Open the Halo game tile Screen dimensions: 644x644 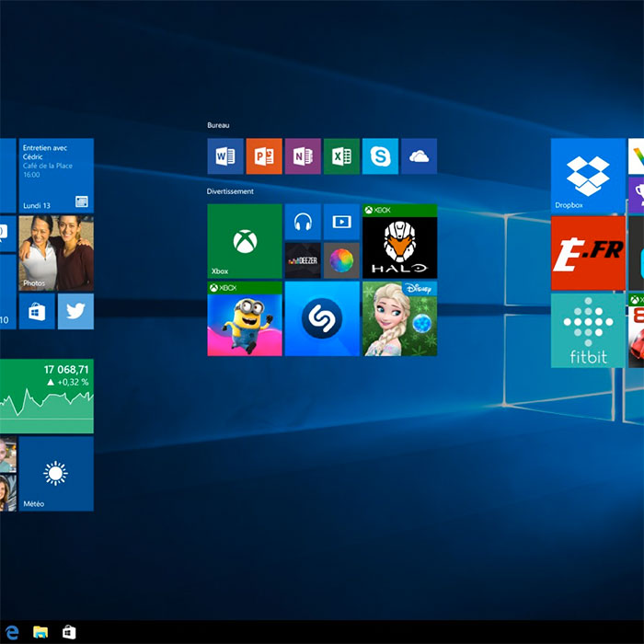(x=399, y=241)
